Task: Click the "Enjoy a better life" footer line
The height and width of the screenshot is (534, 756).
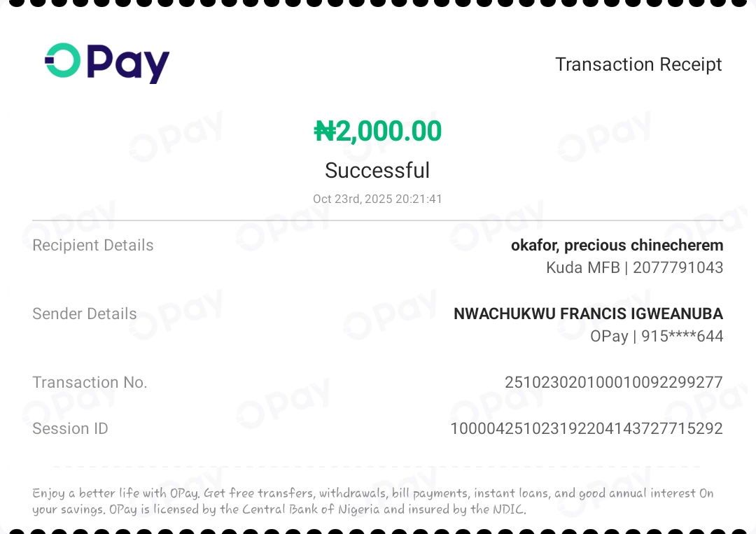Action: (372, 493)
